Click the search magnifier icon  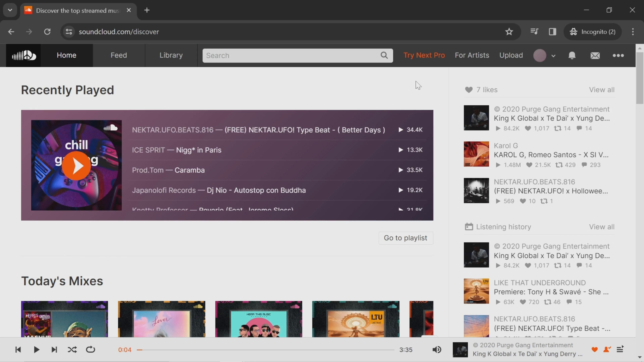tap(384, 55)
